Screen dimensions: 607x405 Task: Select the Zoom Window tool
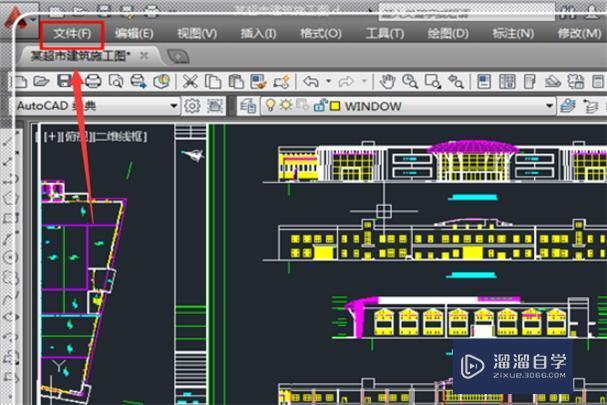432,82
